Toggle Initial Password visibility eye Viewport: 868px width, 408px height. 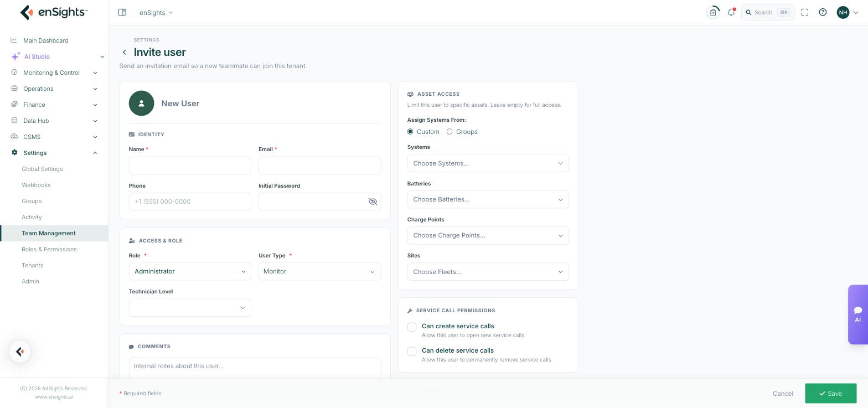coord(373,202)
